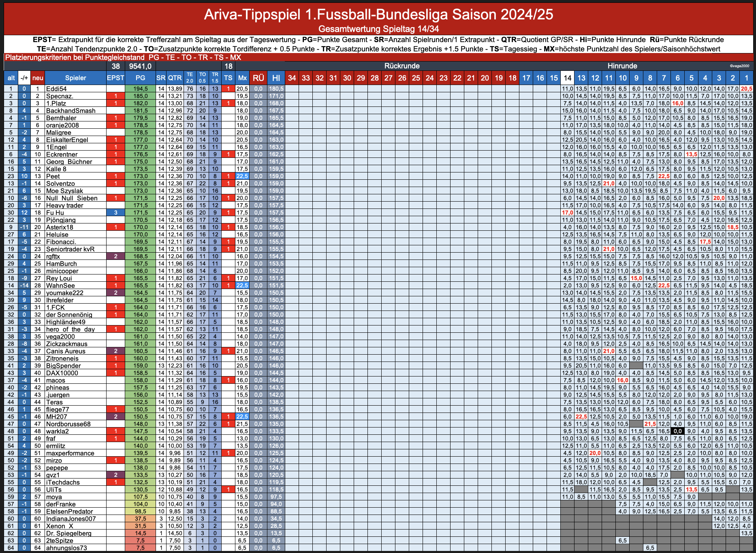Click IndianaJones007's PG value '37,5'
This screenshot has height=553, width=756.
pyautogui.click(x=140, y=519)
